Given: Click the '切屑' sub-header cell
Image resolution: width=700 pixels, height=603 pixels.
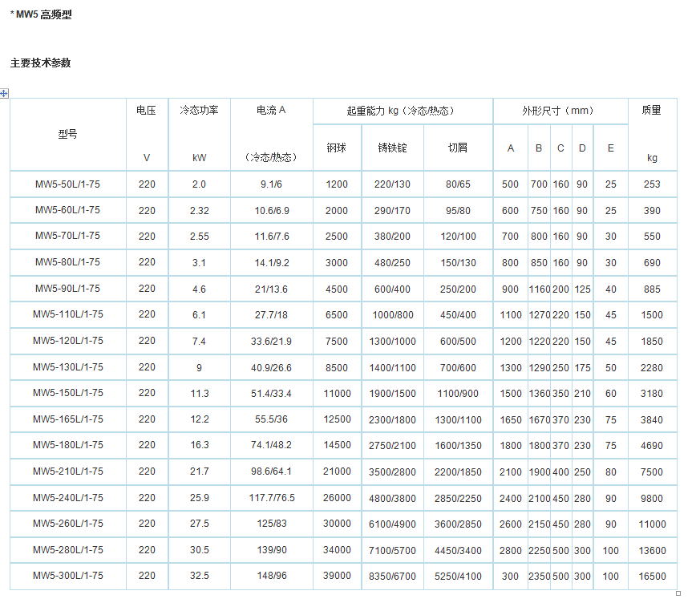Looking at the screenshot, I should click(x=458, y=148).
